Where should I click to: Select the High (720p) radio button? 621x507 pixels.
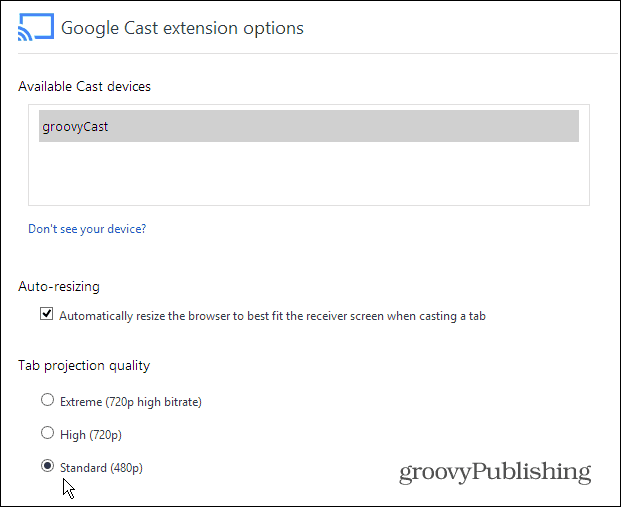point(48,433)
